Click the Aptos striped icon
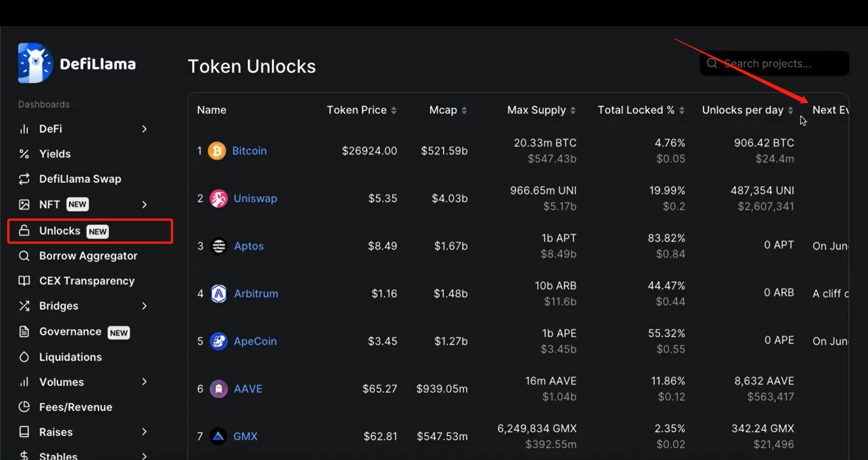Screen dimensions: 868x460 pos(219,246)
